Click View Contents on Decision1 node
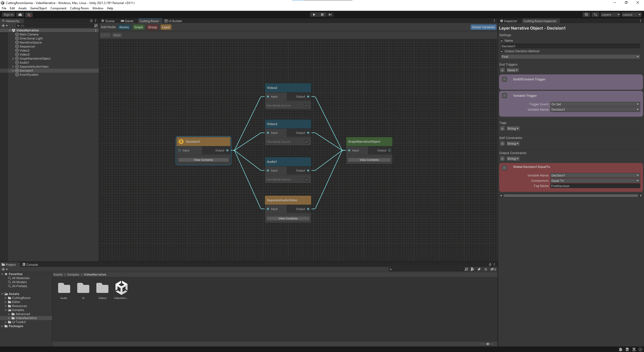 pyautogui.click(x=203, y=160)
